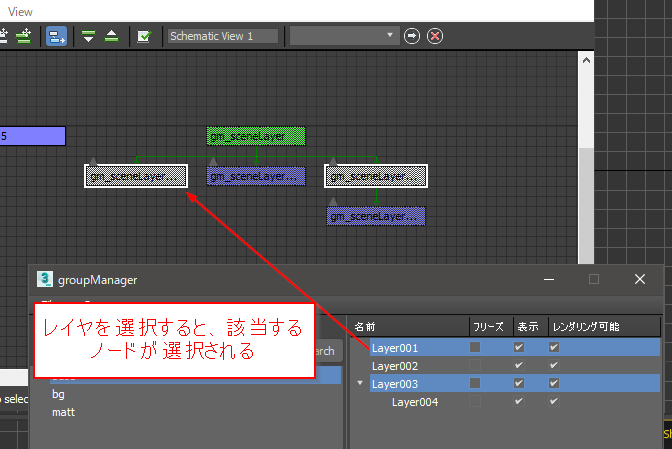The height and width of the screenshot is (449, 672).
Task: Toggle the Freeze checkbox for Layer001
Action: click(x=475, y=348)
